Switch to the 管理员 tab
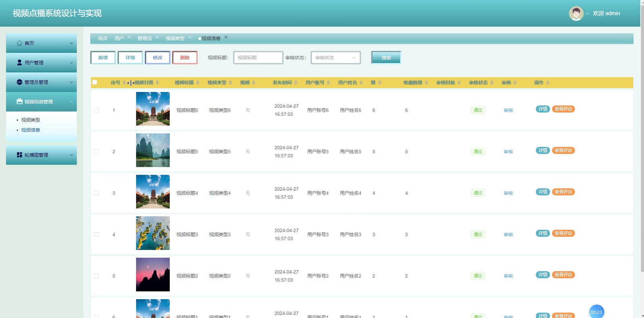The width and height of the screenshot is (644, 318). coord(144,38)
